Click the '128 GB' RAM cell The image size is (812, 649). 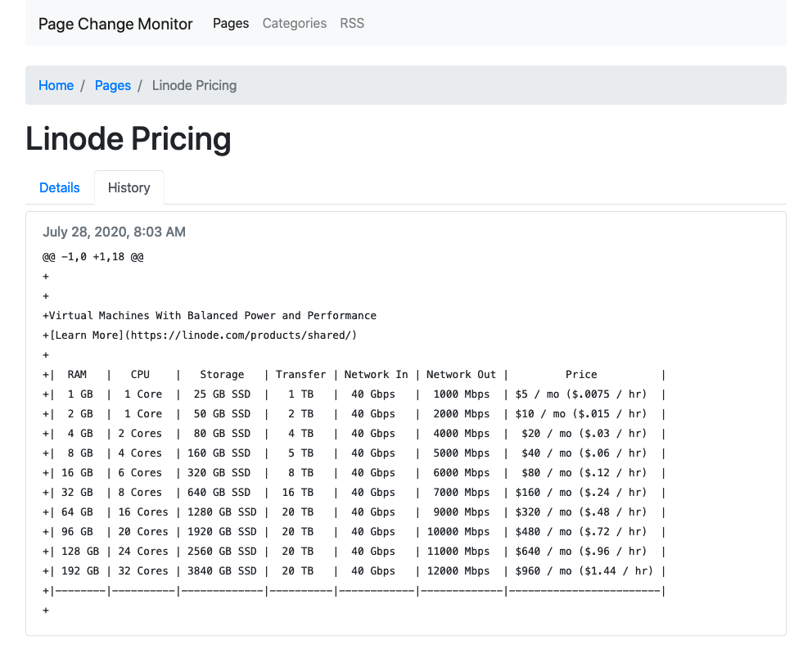[x=80, y=552]
